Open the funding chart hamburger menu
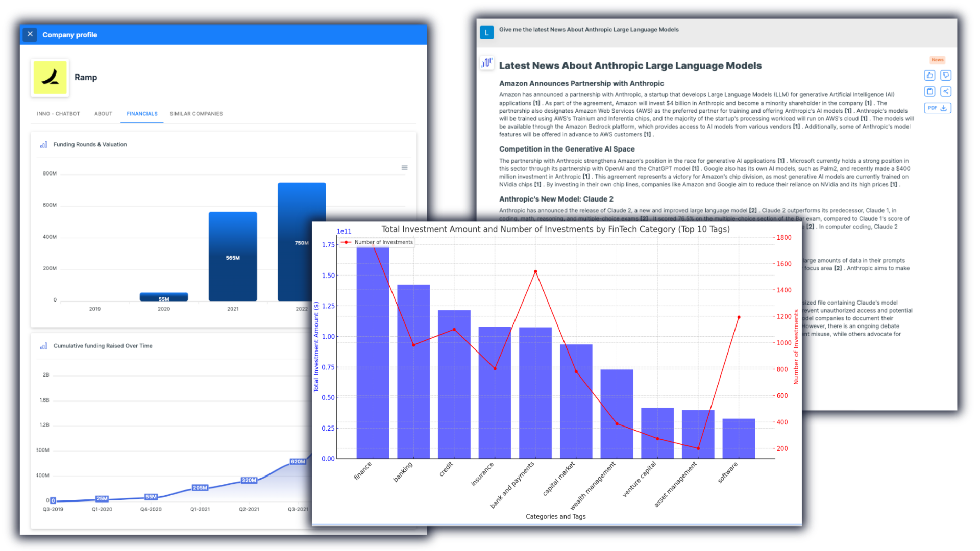 point(404,168)
